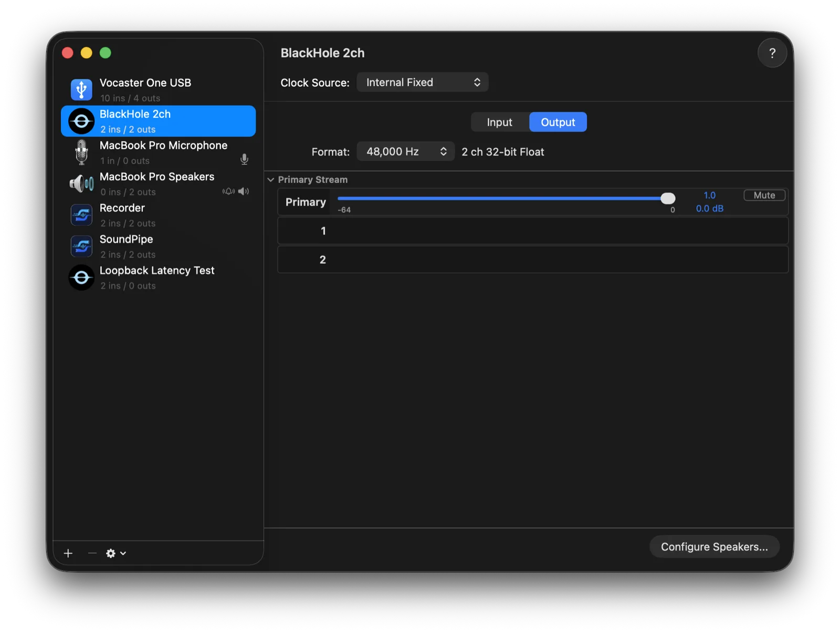Image resolution: width=840 pixels, height=633 pixels.
Task: Click the Mute checkbox for Primary
Action: pos(764,195)
